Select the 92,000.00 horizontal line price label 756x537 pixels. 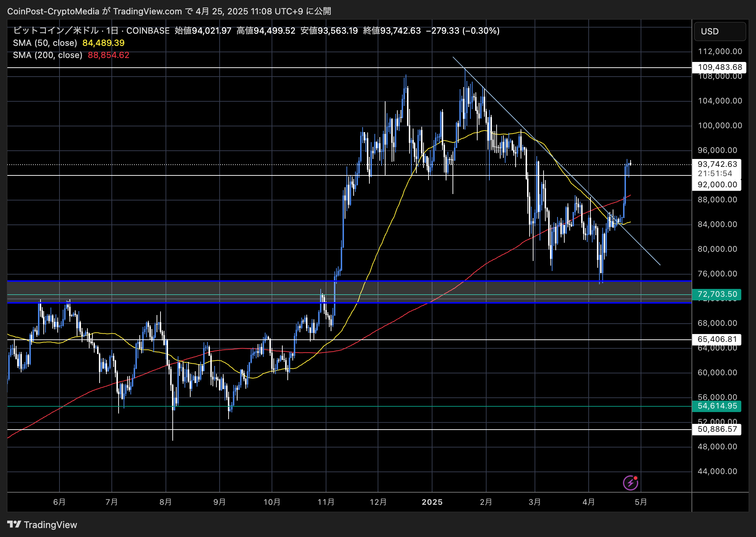(717, 185)
